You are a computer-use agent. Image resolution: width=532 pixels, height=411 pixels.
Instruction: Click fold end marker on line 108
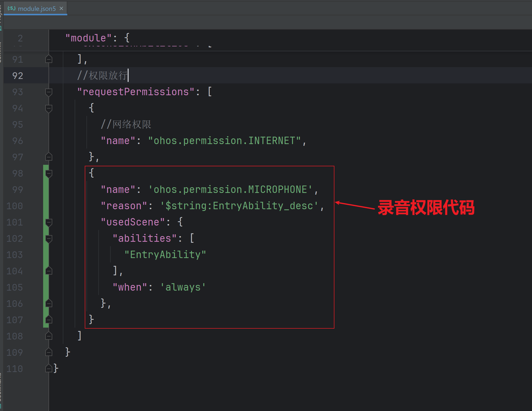[49, 336]
